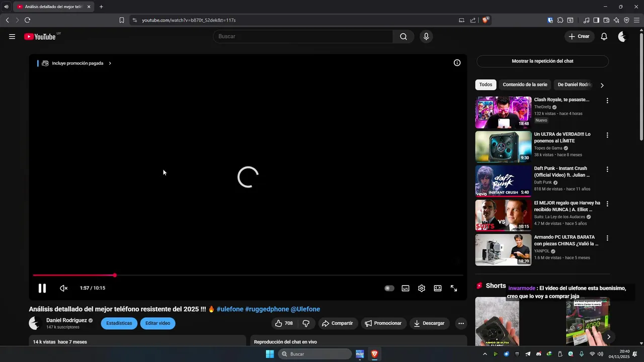Open the Daft Punk Instant Crush thumbnail
Viewport: 644px width, 362px height.
click(503, 181)
